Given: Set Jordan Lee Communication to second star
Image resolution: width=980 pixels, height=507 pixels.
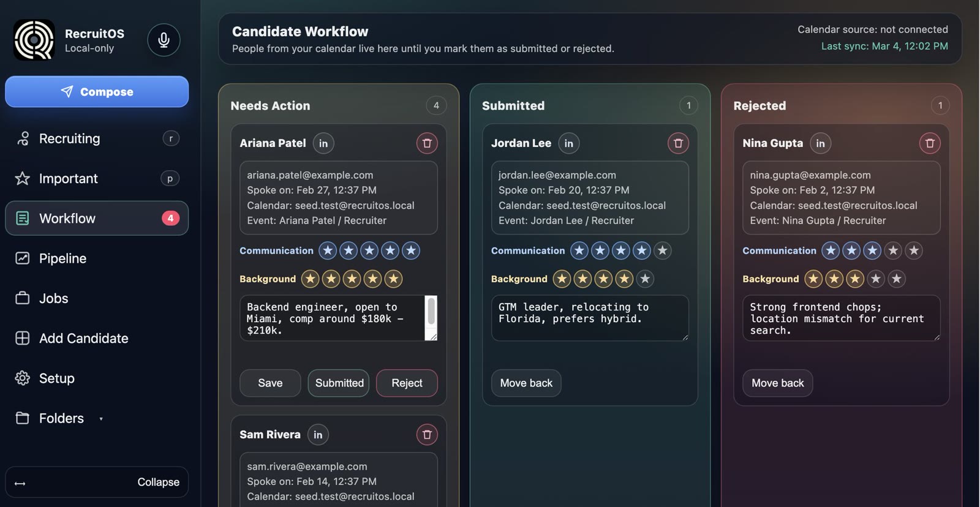Looking at the screenshot, I should coord(600,250).
